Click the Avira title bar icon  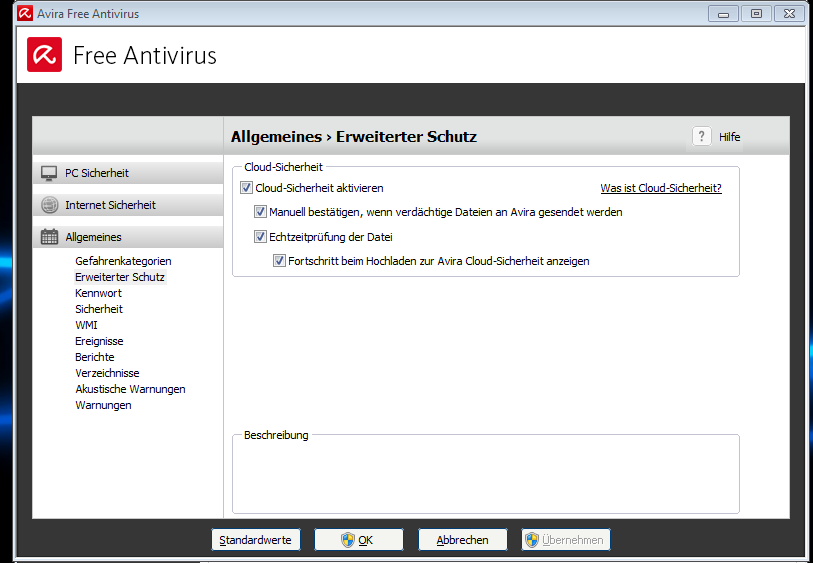click(25, 13)
